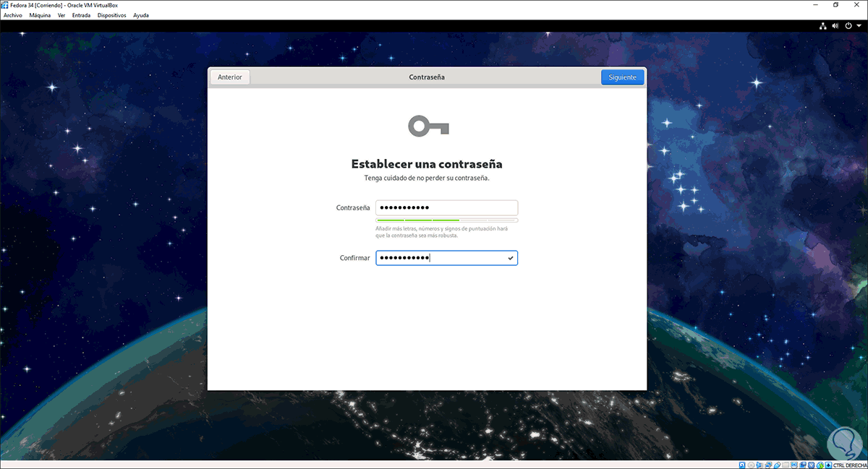Click the VirtualBox network adapter icon

pos(768,465)
